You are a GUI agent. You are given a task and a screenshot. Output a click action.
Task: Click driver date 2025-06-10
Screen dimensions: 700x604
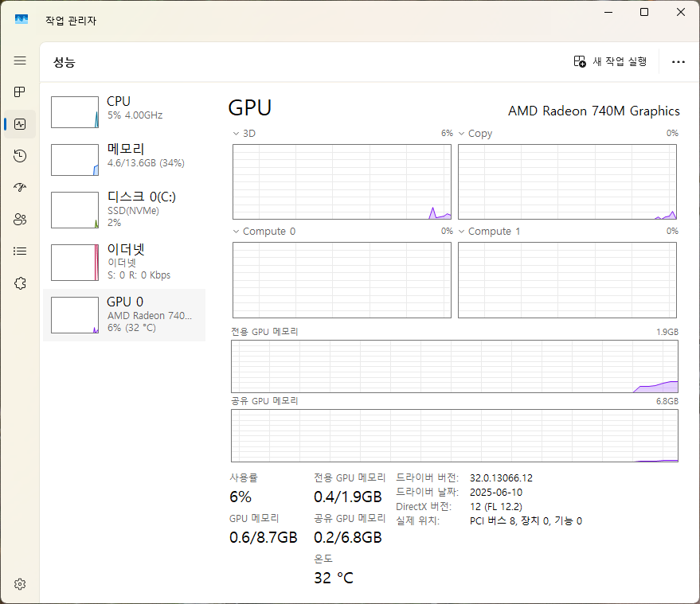point(496,493)
